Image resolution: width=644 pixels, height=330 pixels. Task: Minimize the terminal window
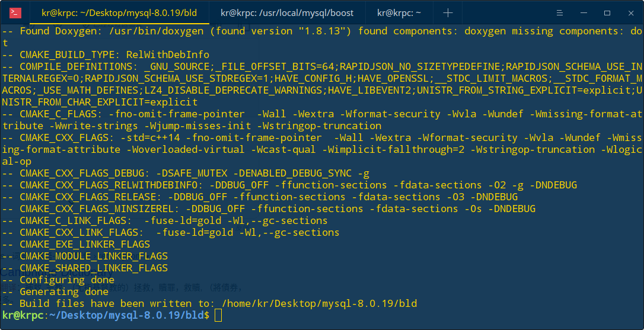(x=584, y=13)
